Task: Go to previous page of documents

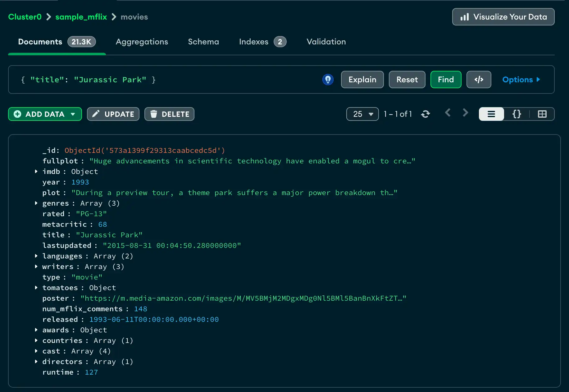Action: point(448,113)
